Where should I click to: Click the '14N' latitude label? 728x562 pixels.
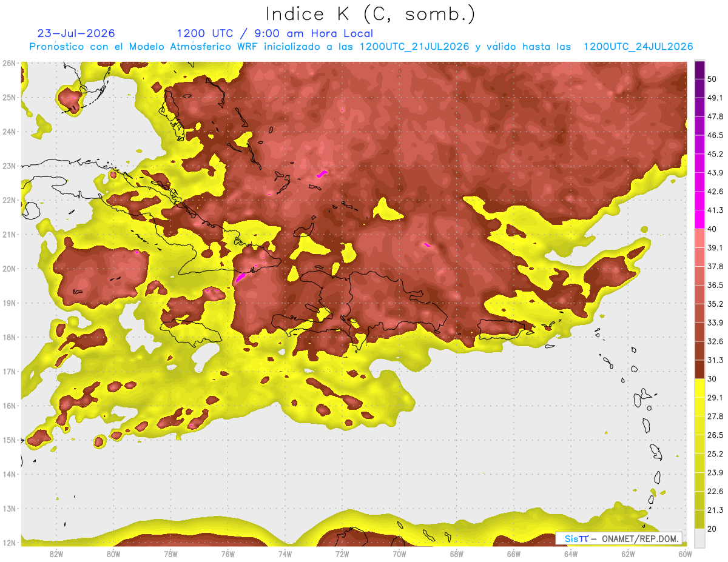pos(9,474)
